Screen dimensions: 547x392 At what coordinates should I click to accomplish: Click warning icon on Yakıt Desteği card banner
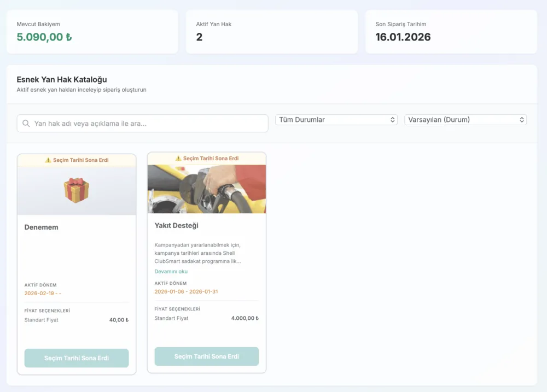(x=178, y=159)
